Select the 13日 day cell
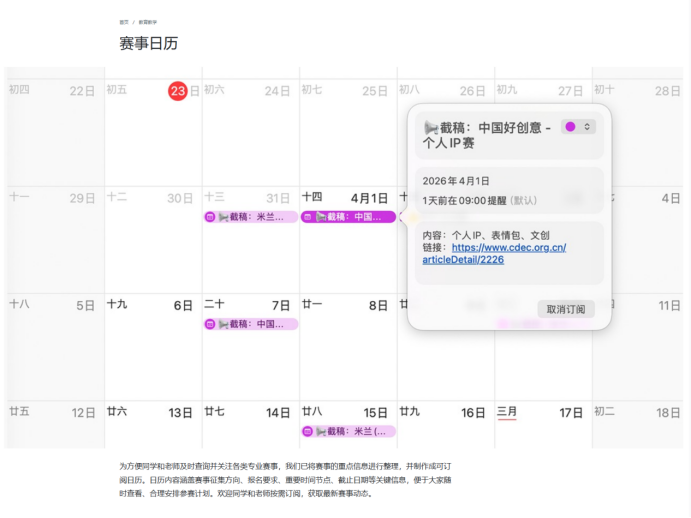This screenshot has height=518, width=691. point(152,425)
